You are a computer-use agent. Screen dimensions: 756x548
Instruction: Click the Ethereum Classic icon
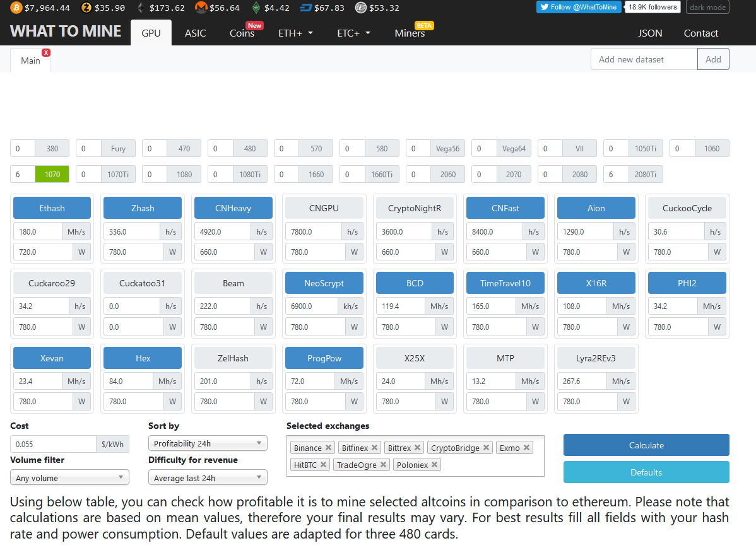pyautogui.click(x=256, y=8)
